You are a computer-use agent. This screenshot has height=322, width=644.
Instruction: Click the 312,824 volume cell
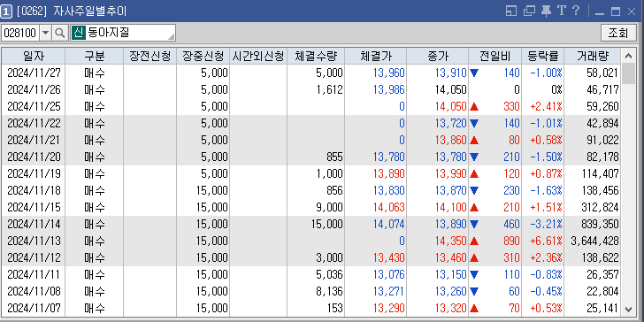pos(593,207)
